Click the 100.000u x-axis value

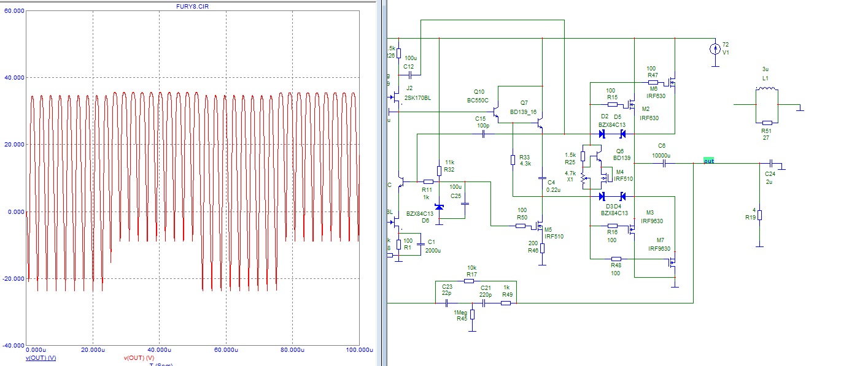358,350
